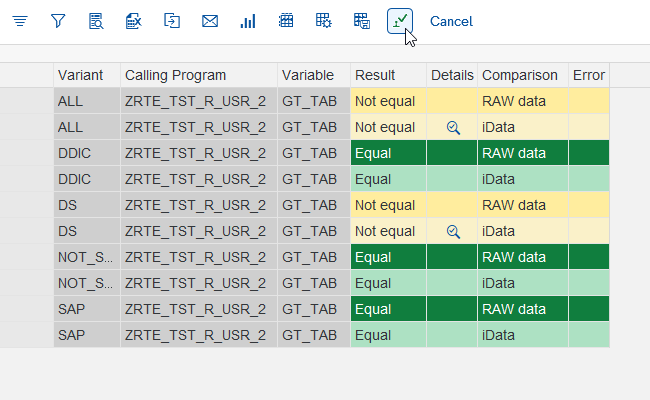The image size is (650, 400).
Task: Open details magnifier for DS iData row
Action: pos(453,231)
